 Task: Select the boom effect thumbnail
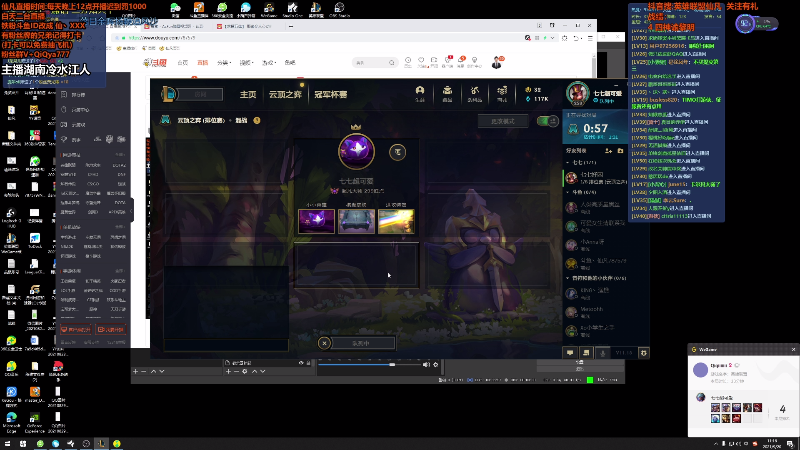(396, 221)
